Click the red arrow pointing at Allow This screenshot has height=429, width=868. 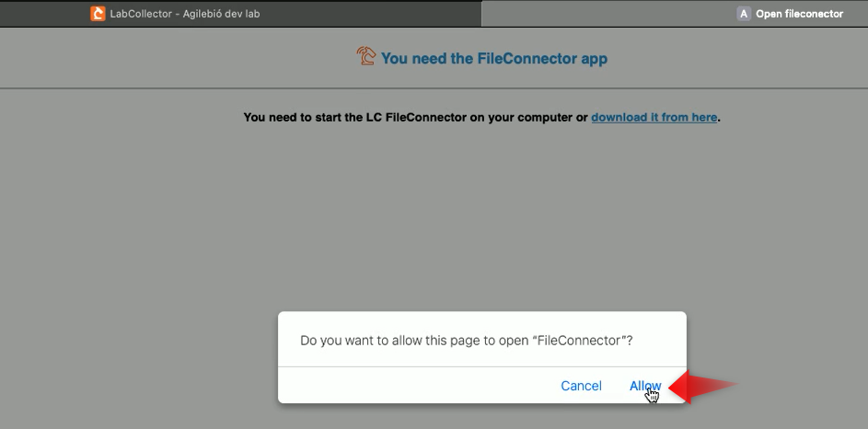(703, 386)
